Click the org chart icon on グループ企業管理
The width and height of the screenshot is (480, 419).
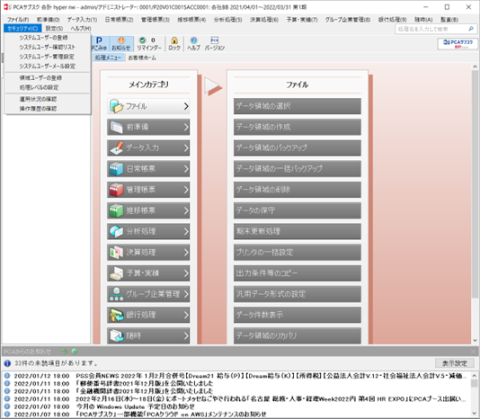click(x=116, y=294)
